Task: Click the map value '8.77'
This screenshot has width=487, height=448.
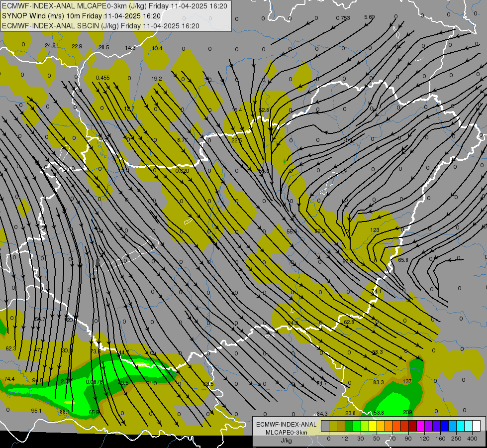Action: point(183,140)
